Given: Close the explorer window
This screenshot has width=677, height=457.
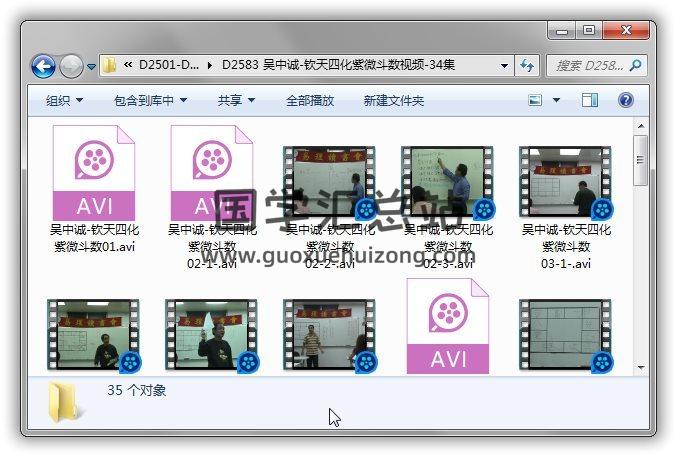Looking at the screenshot, I should click(x=626, y=31).
